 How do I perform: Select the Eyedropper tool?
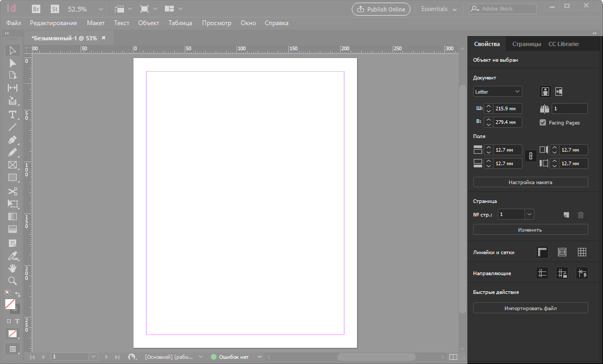(13, 256)
